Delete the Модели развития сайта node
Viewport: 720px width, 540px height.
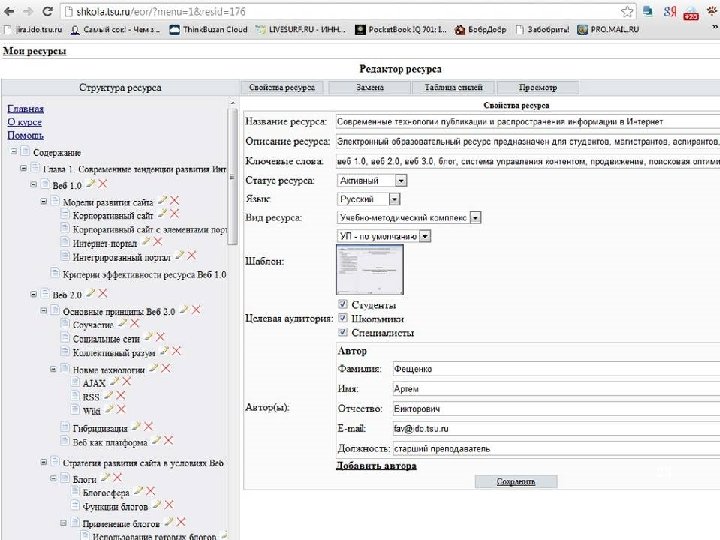tap(174, 200)
